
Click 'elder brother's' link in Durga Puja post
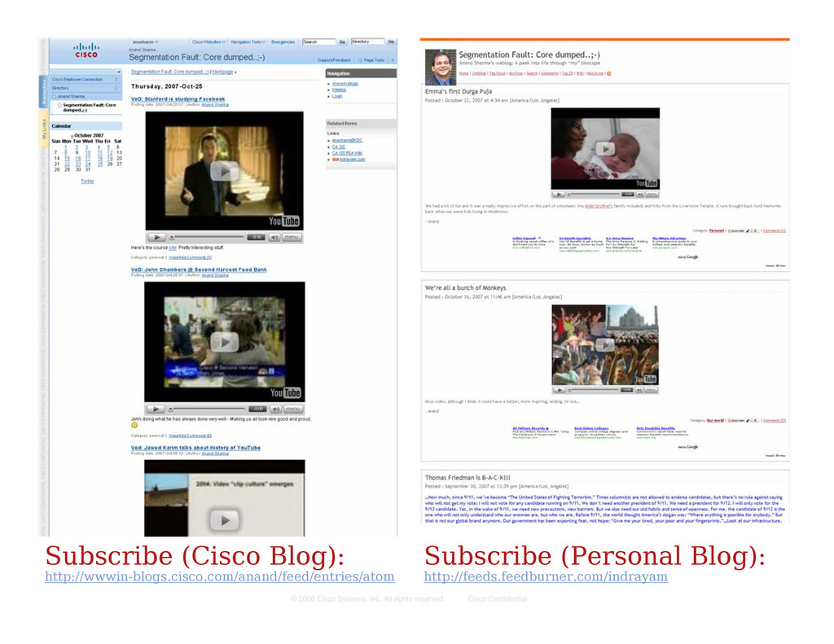click(599, 205)
